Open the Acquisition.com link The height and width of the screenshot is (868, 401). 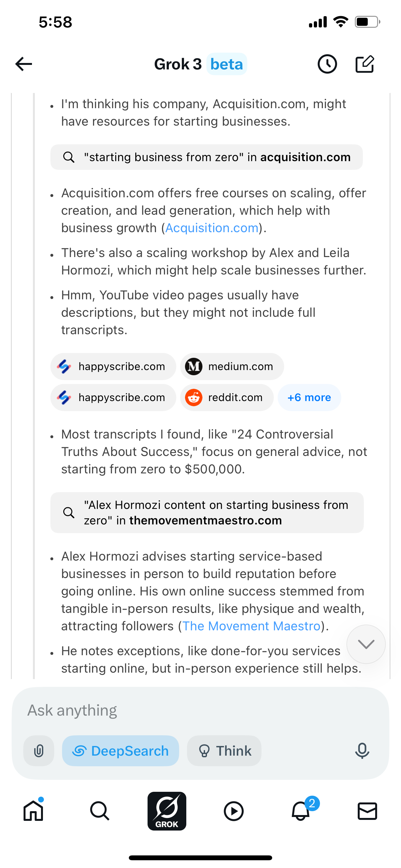211,228
